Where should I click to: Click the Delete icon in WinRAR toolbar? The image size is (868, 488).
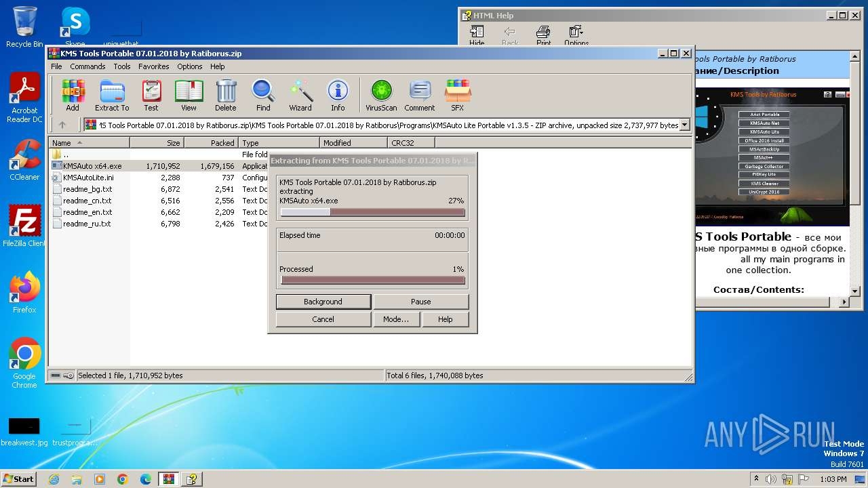click(x=226, y=95)
